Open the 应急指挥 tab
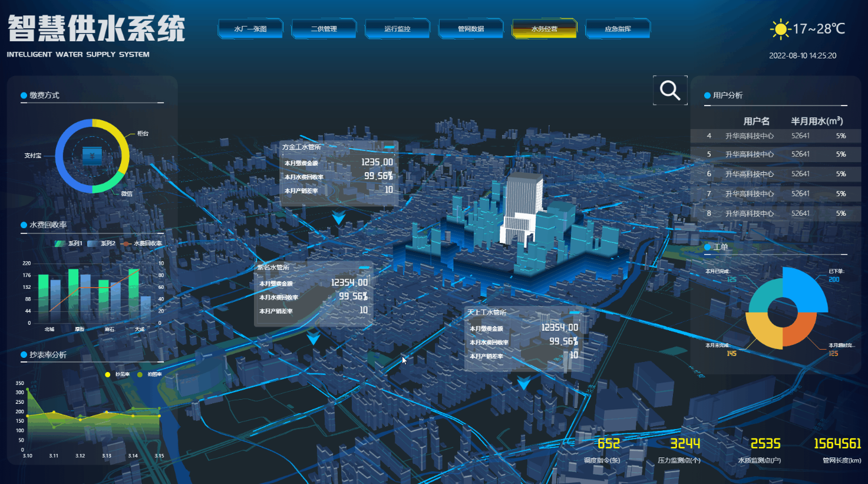Viewport: 868px width, 484px height. [x=618, y=29]
